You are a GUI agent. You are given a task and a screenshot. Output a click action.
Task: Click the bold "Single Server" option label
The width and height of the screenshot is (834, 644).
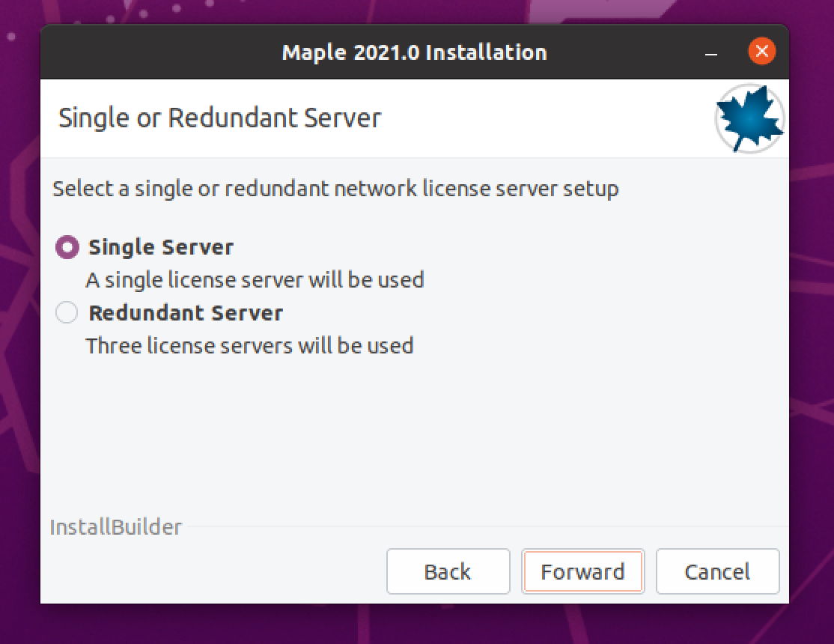161,247
